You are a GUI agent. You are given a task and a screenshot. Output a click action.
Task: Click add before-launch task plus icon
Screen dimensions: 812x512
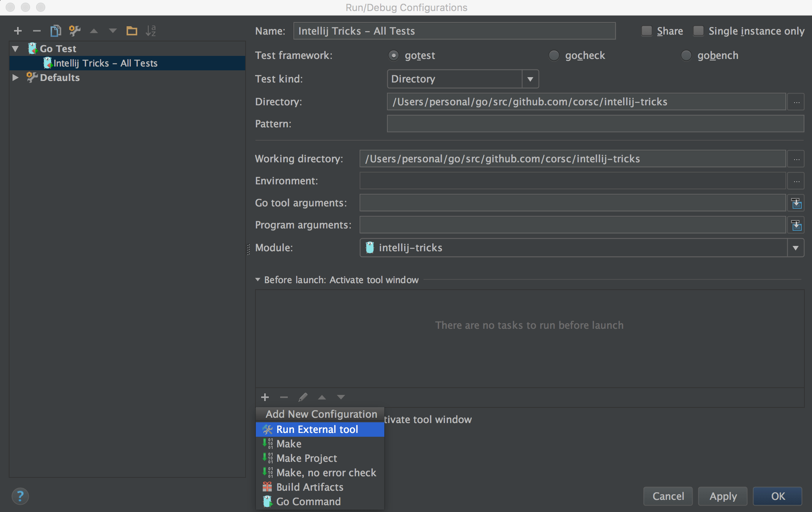[x=265, y=397]
